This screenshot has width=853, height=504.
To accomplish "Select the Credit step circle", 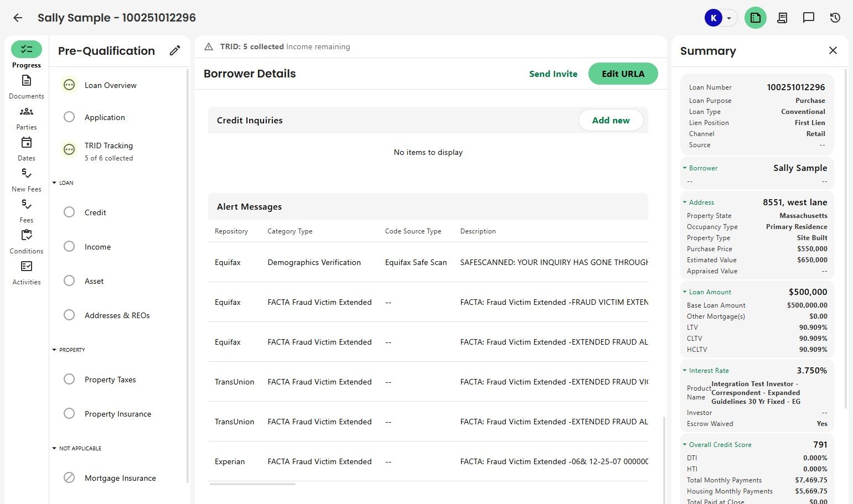I will coord(69,212).
